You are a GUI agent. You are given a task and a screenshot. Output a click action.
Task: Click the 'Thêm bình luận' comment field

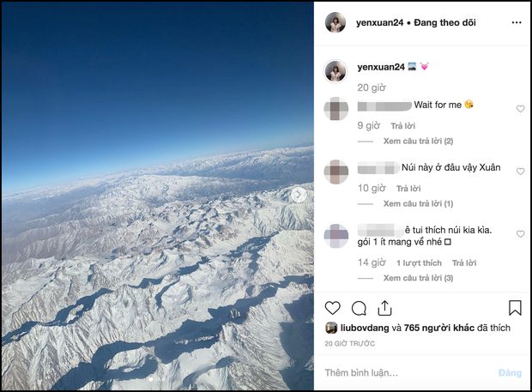click(403, 373)
